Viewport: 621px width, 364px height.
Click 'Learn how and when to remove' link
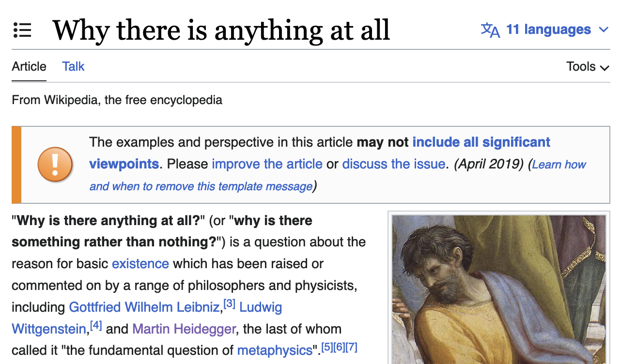coord(338,175)
